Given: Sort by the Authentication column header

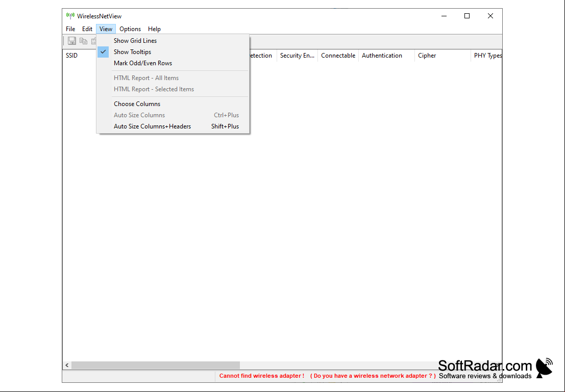Looking at the screenshot, I should [387, 56].
